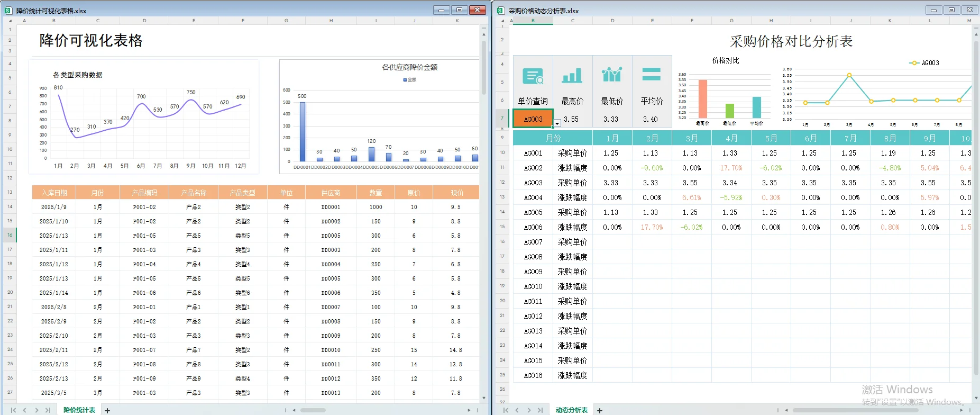This screenshot has width=980, height=415.
Task: Click the 原价 table header
Action: tap(414, 193)
